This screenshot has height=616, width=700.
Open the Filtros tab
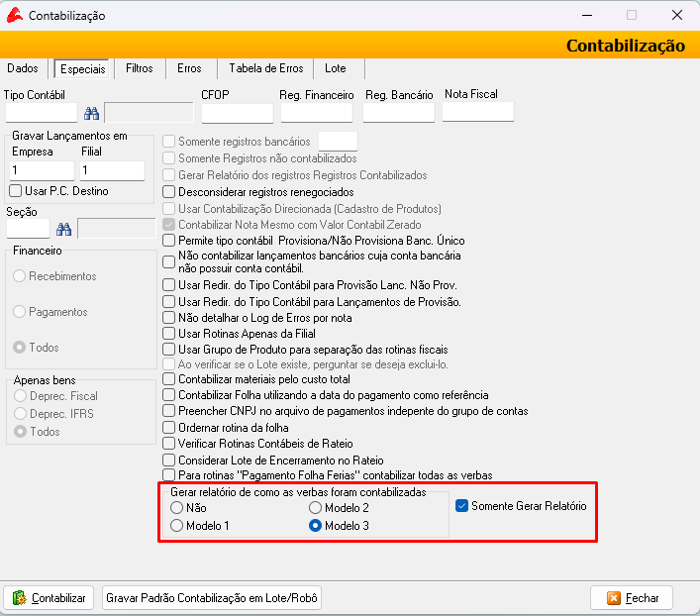click(x=140, y=68)
